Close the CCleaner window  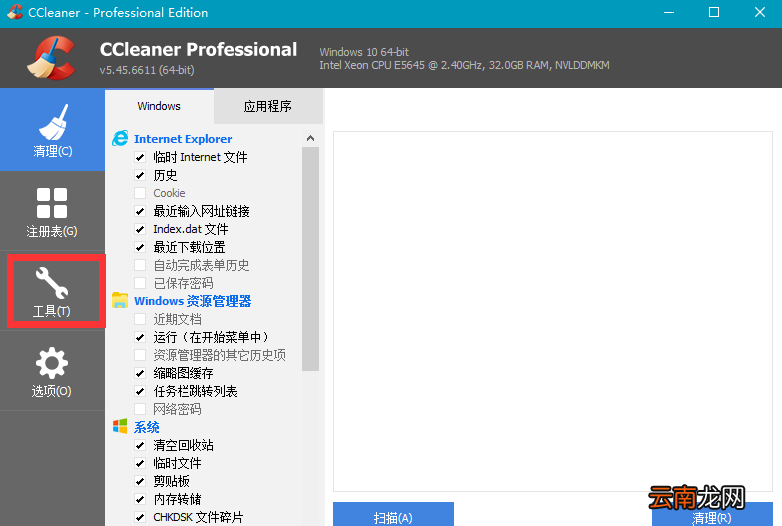point(760,12)
